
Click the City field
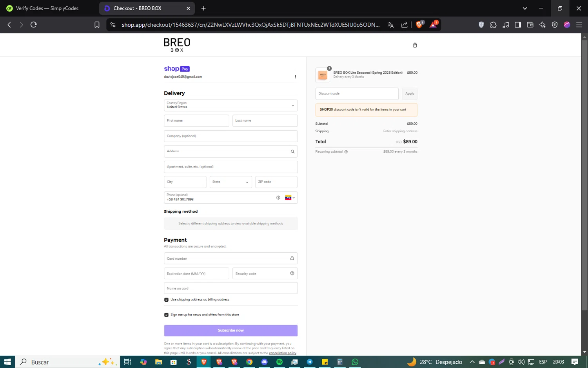(185, 182)
